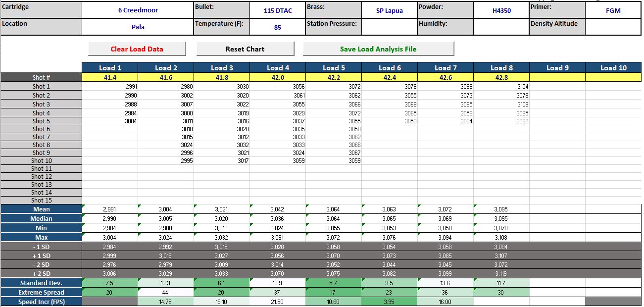Click charge weight cell 41.6
Image resolution: width=644 pixels, height=307 pixels.
tap(166, 77)
